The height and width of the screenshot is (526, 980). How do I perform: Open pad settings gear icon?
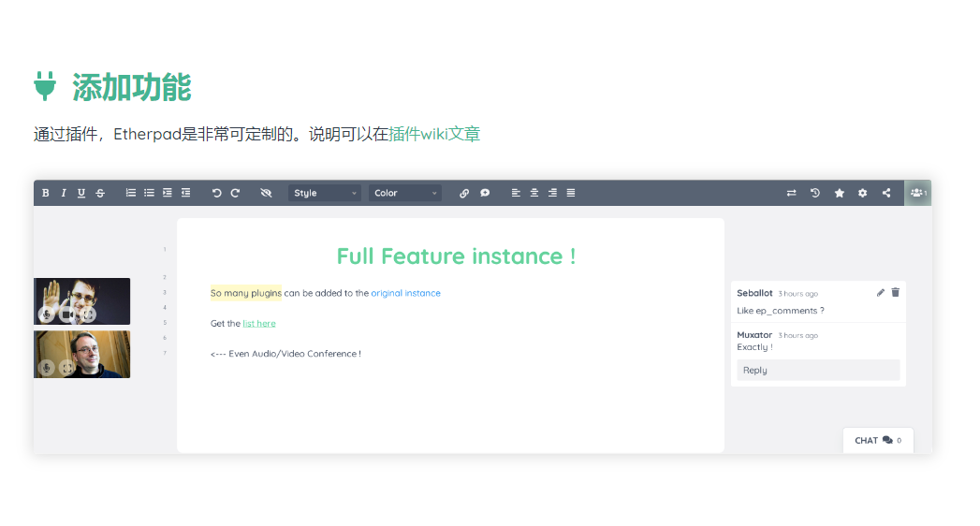(862, 193)
